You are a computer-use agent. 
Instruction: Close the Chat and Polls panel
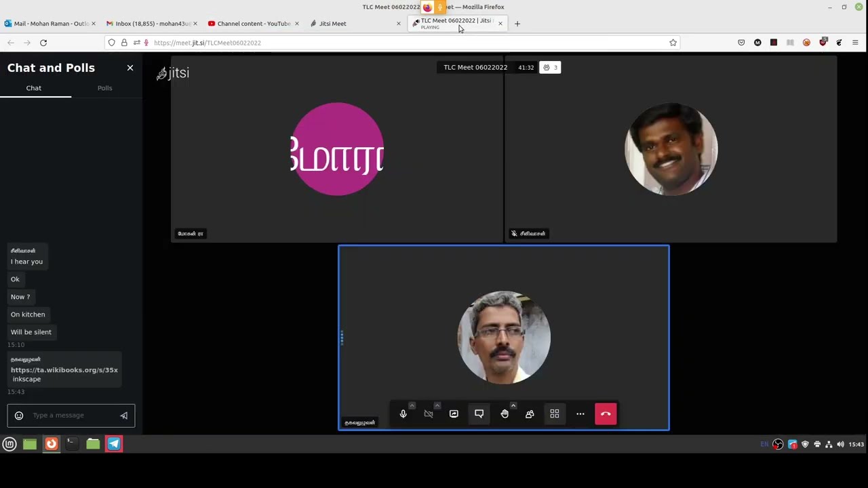pyautogui.click(x=130, y=68)
